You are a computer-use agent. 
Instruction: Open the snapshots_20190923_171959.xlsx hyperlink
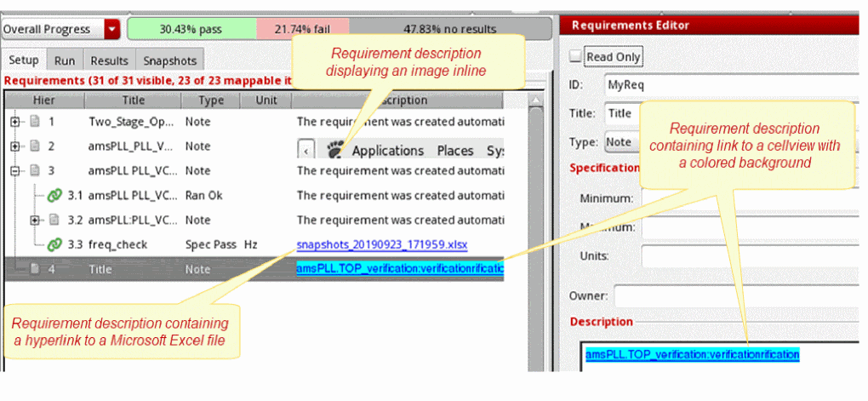382,244
